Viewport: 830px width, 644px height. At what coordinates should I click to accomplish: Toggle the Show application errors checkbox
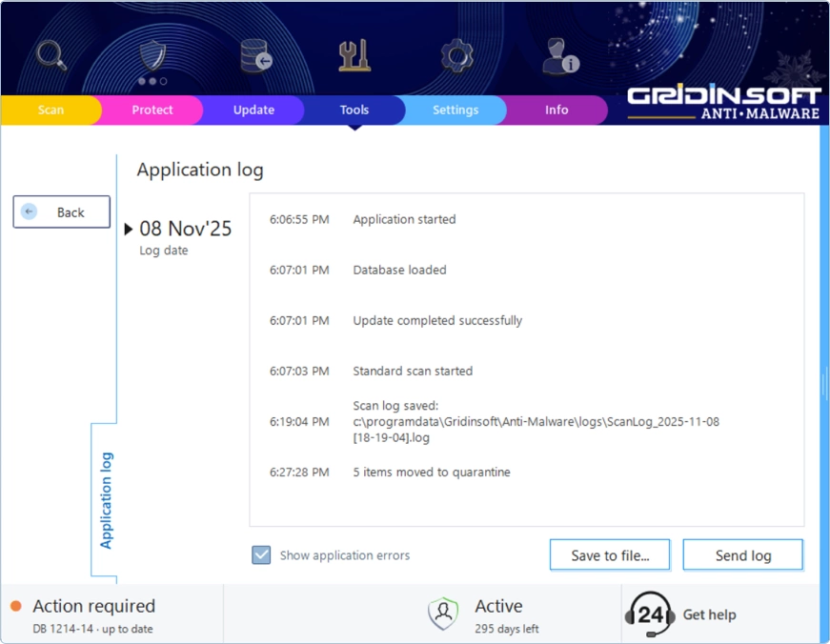tap(260, 553)
